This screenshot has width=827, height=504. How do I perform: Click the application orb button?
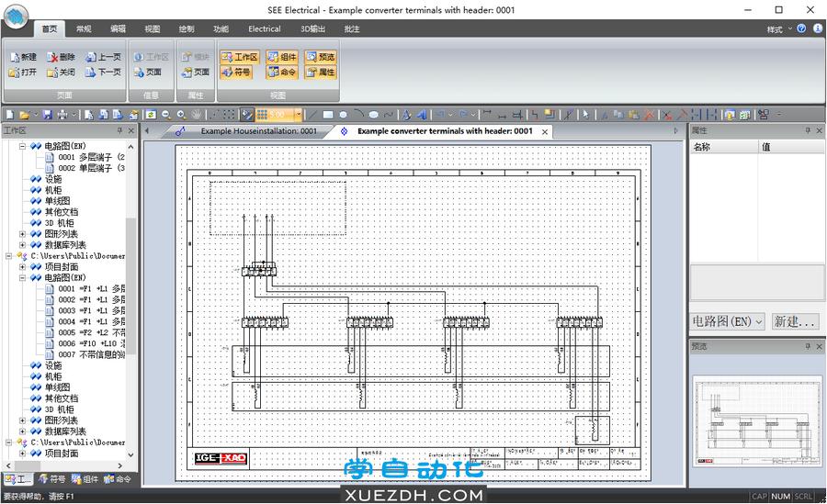(x=16, y=16)
